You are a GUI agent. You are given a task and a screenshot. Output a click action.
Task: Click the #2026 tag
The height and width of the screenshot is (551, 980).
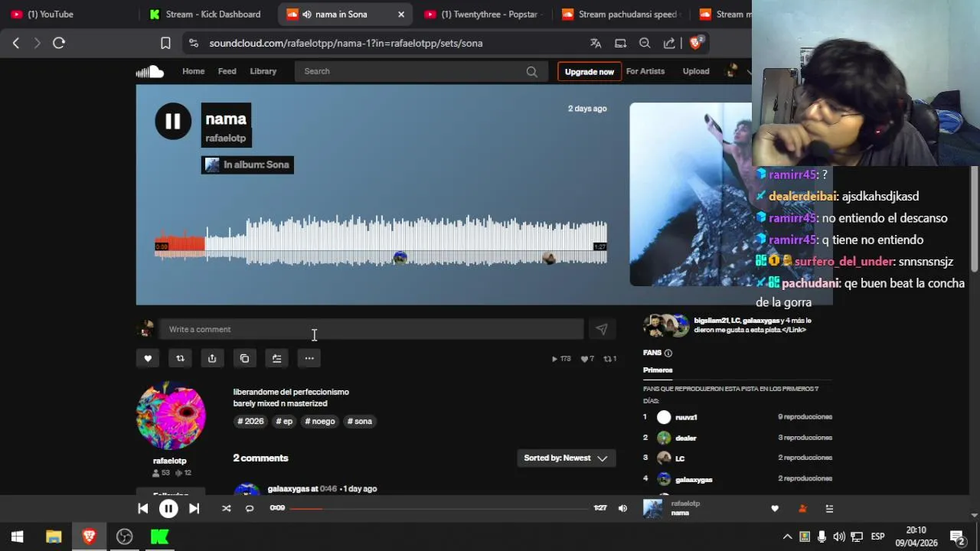tap(250, 421)
